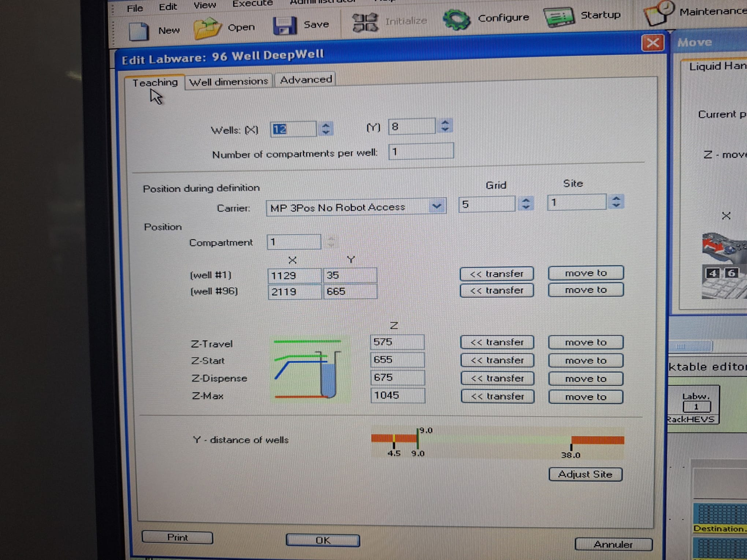747x560 pixels.
Task: Click the Initialize toolbar icon
Action: [x=365, y=22]
